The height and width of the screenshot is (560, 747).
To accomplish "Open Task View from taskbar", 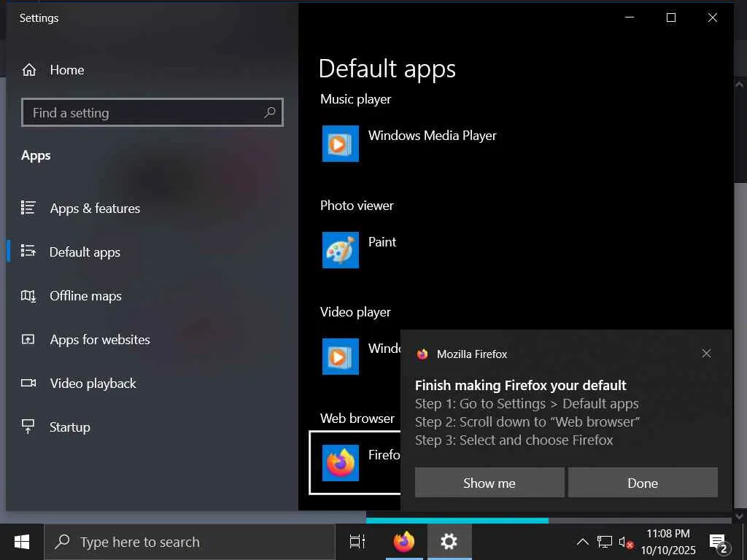I will (x=357, y=542).
